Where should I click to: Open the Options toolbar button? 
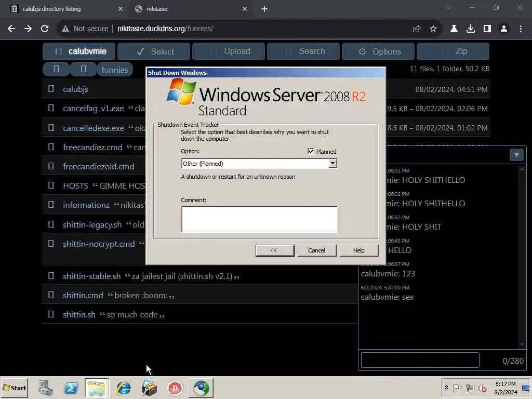pyautogui.click(x=378, y=51)
